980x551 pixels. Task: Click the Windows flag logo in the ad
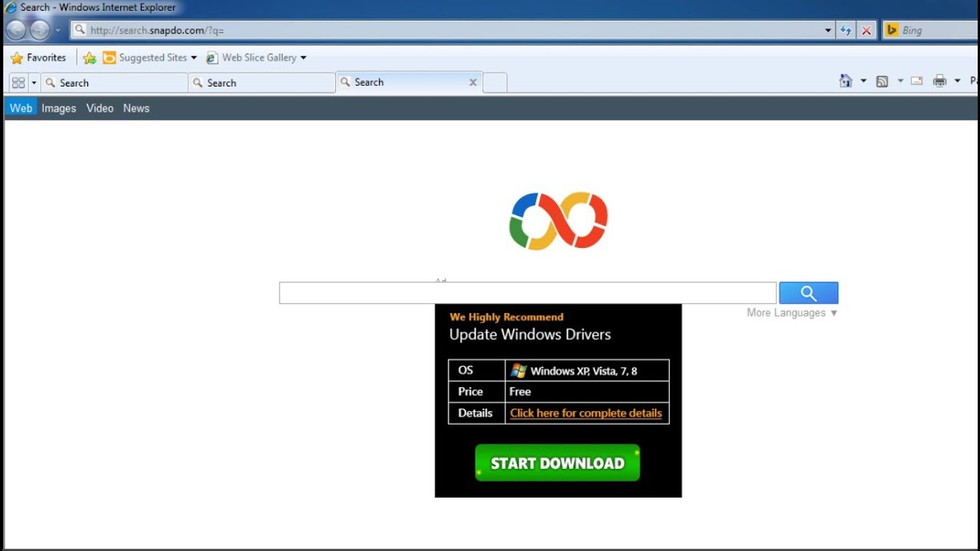pos(518,370)
